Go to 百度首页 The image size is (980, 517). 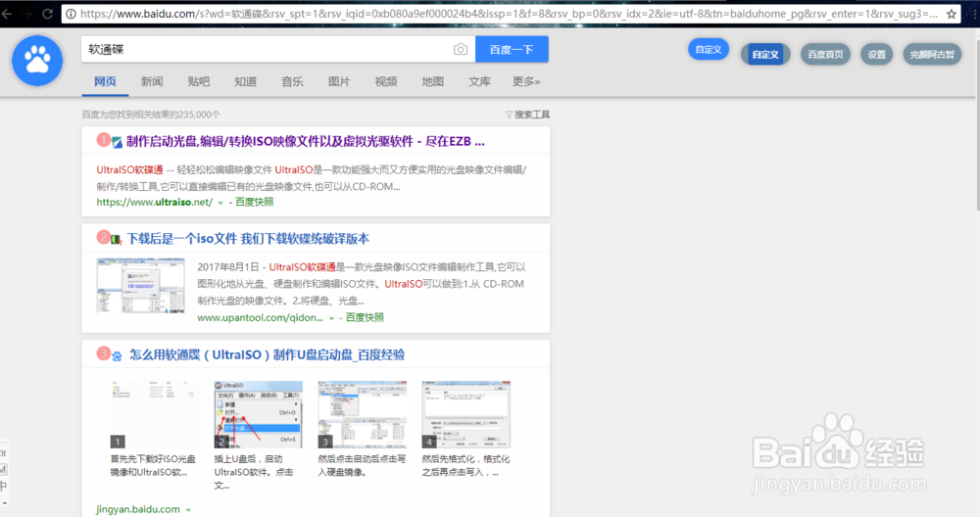point(825,54)
